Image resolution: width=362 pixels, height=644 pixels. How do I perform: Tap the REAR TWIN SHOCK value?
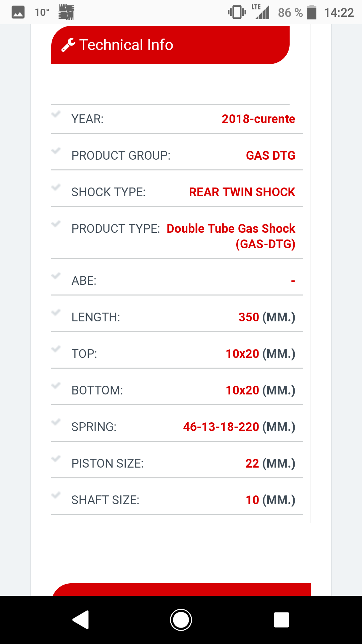(242, 192)
